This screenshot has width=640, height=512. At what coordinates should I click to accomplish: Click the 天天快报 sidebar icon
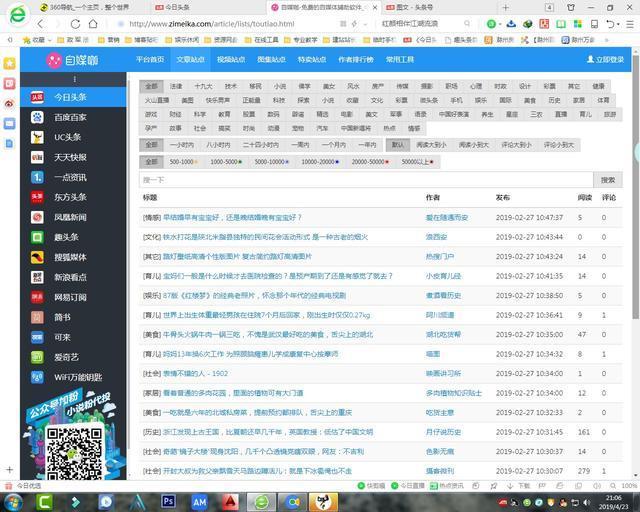(37, 157)
